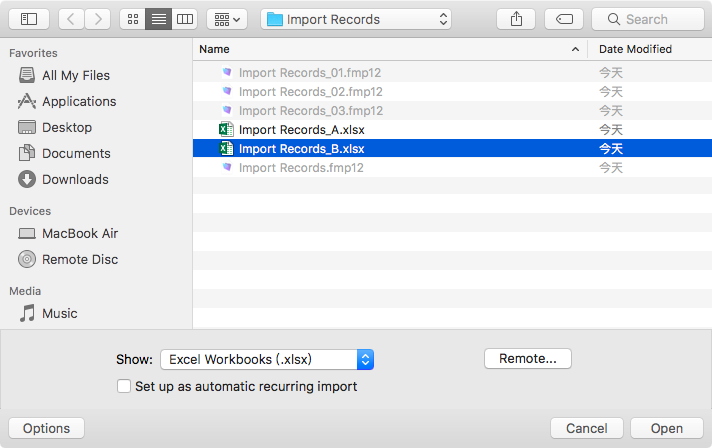Image resolution: width=712 pixels, height=448 pixels.
Task: Go back with the left arrow button
Action: 71,19
